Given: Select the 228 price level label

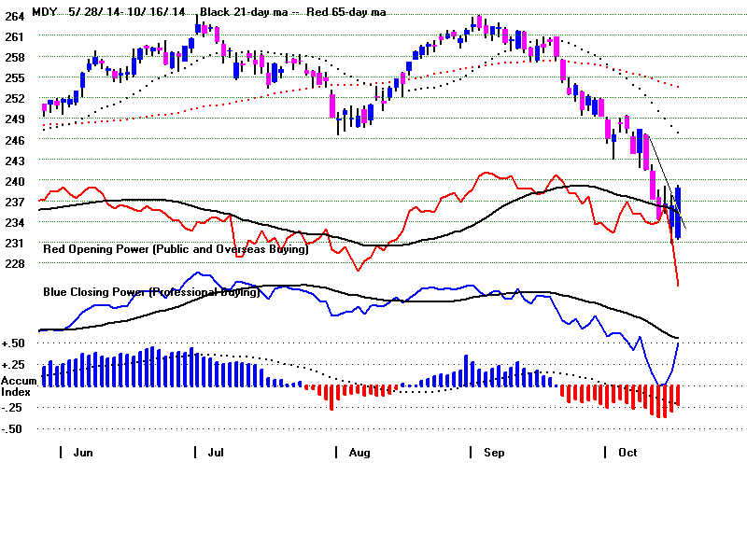Looking at the screenshot, I should click(14, 263).
